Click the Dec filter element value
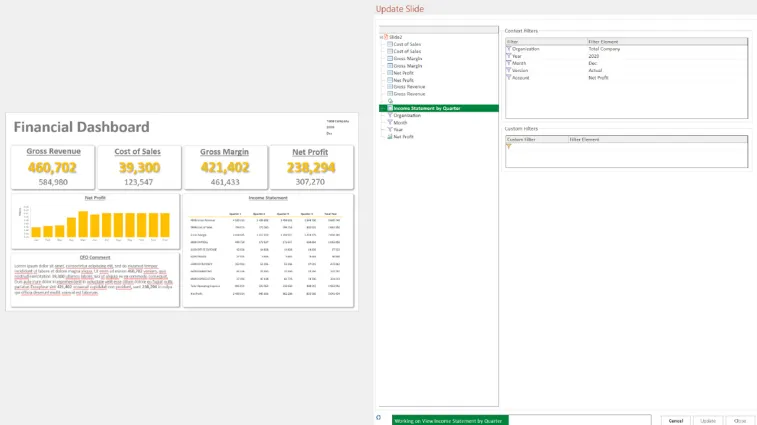The height and width of the screenshot is (425, 757). click(592, 63)
